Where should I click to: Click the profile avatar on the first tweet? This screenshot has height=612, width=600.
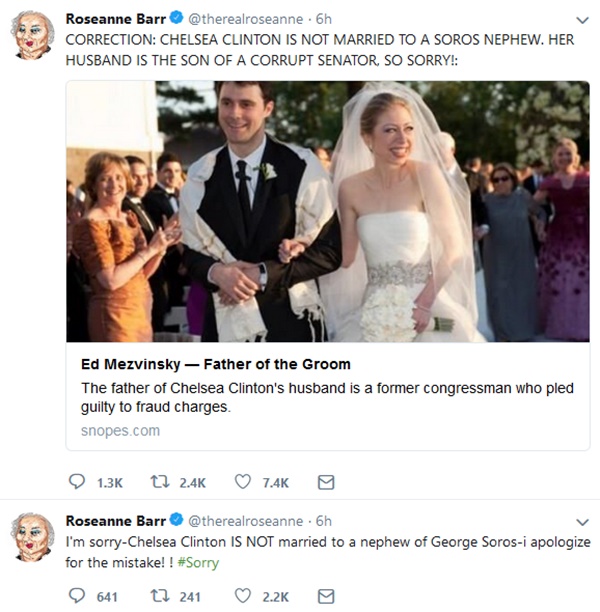coord(32,38)
